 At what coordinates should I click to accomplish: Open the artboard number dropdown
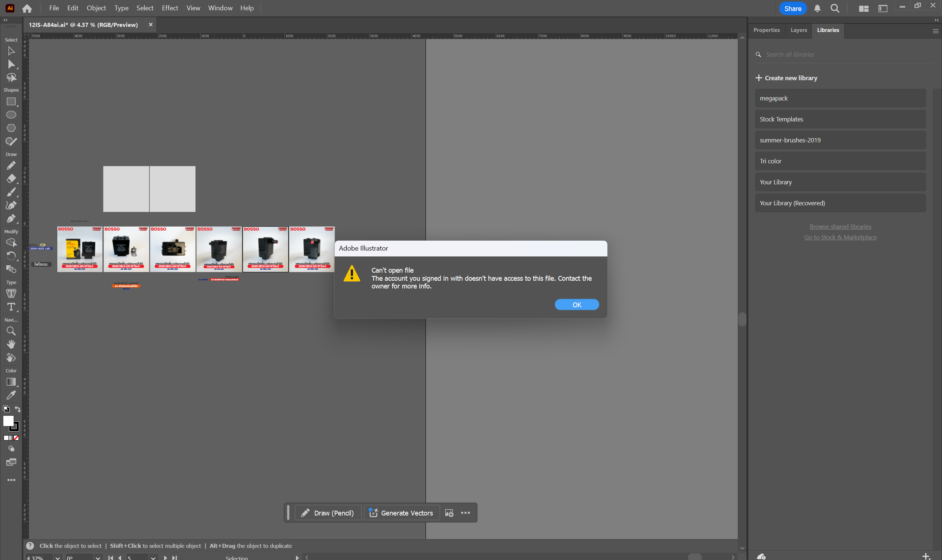(153, 557)
